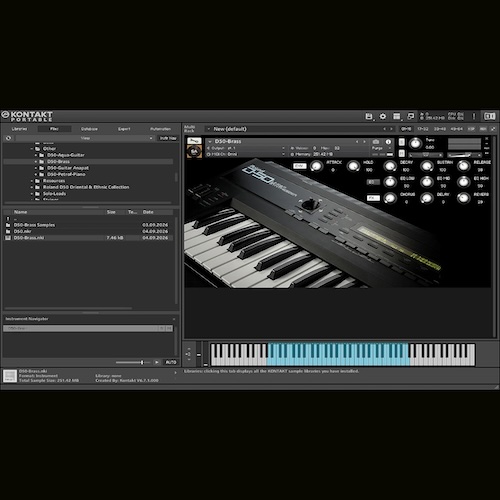Select rack page 49-64

456,129
